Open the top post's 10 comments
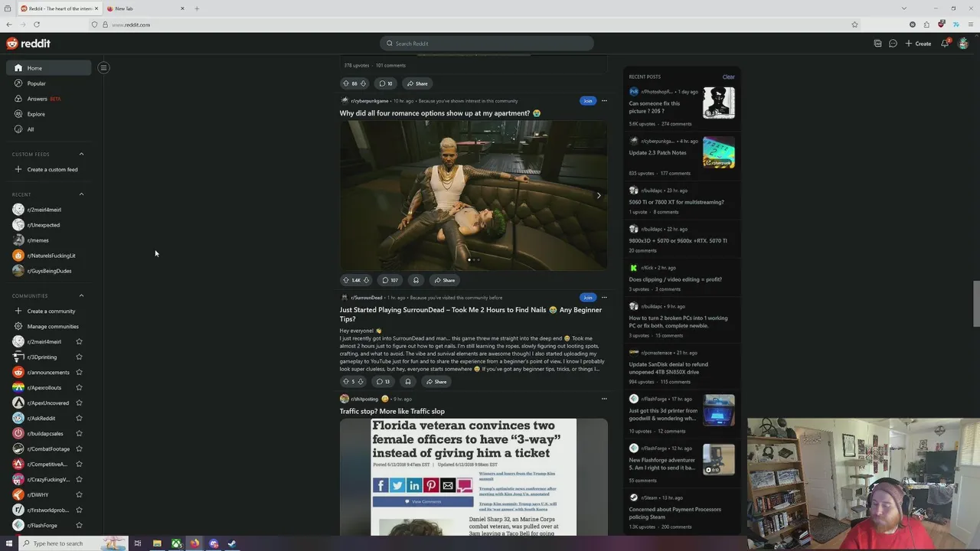The image size is (980, 551). (385, 83)
